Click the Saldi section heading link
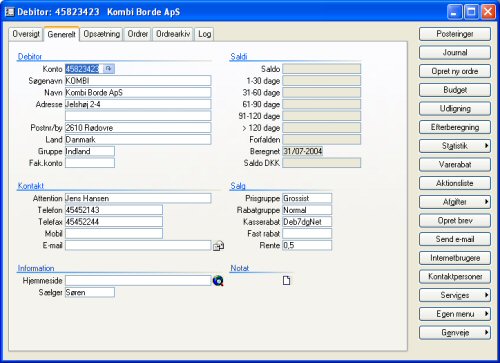The width and height of the screenshot is (500, 363). [239, 56]
